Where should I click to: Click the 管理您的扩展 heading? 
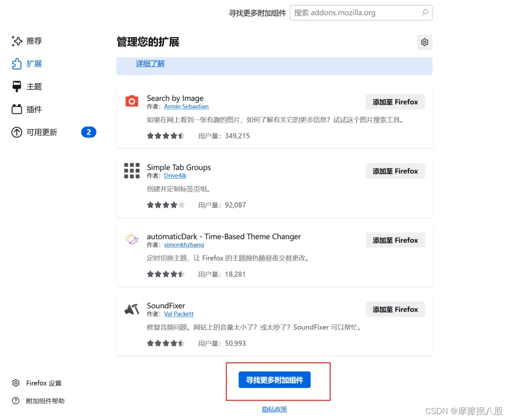click(x=148, y=42)
